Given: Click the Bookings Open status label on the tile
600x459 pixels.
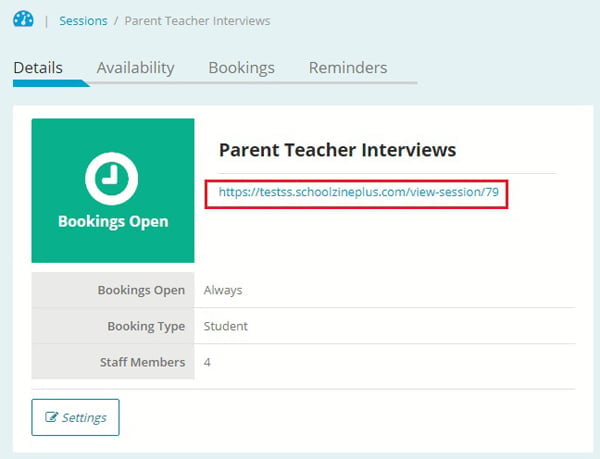Looking at the screenshot, I should [113, 221].
